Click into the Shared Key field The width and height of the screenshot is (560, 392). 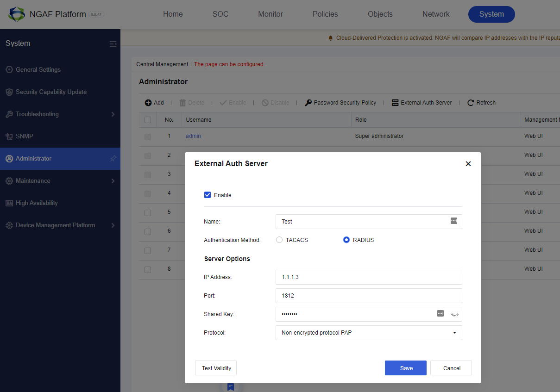pyautogui.click(x=369, y=314)
